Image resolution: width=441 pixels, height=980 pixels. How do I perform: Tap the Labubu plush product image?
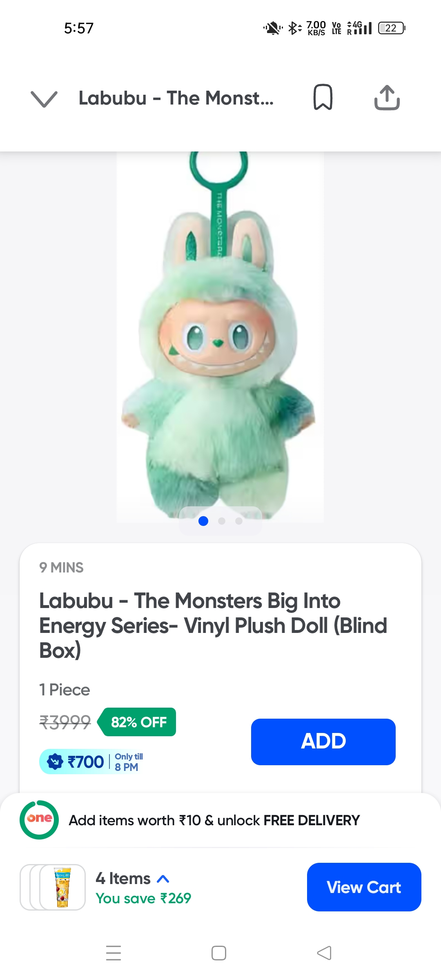[220, 335]
